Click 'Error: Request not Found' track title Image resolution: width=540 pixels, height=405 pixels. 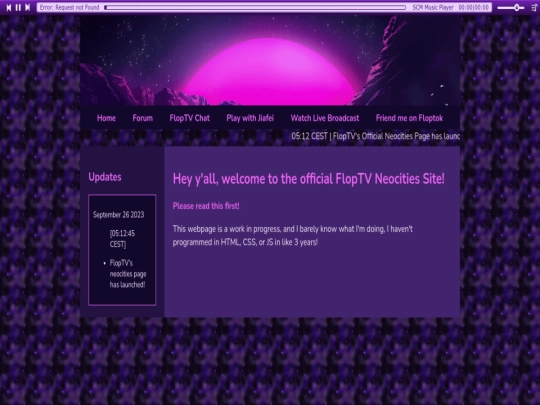point(69,7)
